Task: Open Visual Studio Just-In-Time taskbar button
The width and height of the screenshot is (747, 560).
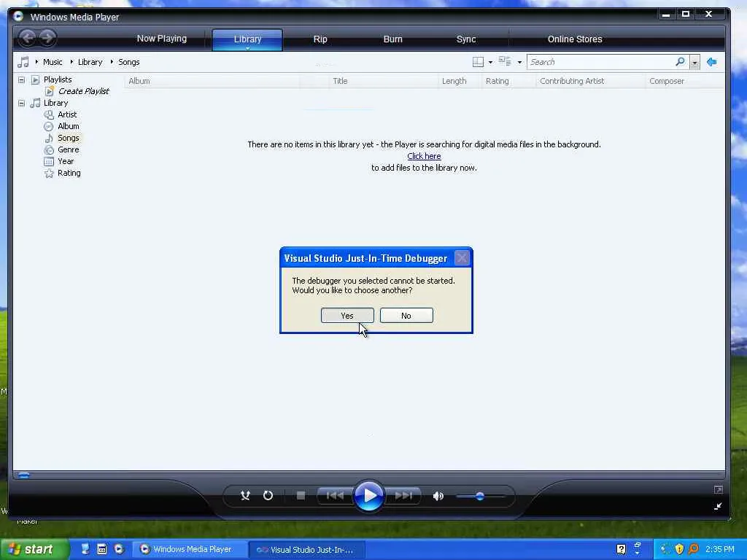Action: coord(306,550)
